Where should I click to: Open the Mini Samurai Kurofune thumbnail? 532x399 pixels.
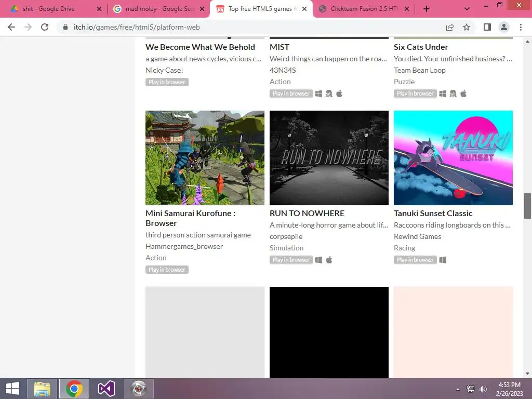205,158
